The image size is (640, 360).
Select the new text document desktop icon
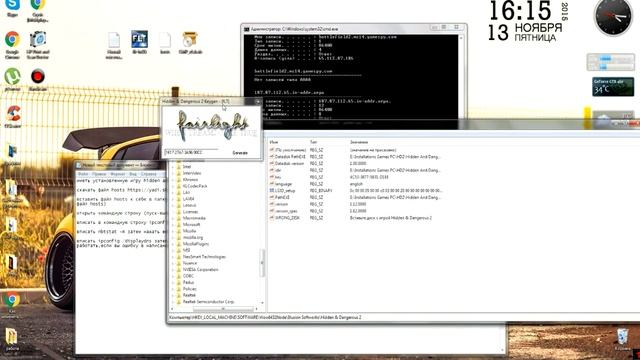(x=114, y=44)
